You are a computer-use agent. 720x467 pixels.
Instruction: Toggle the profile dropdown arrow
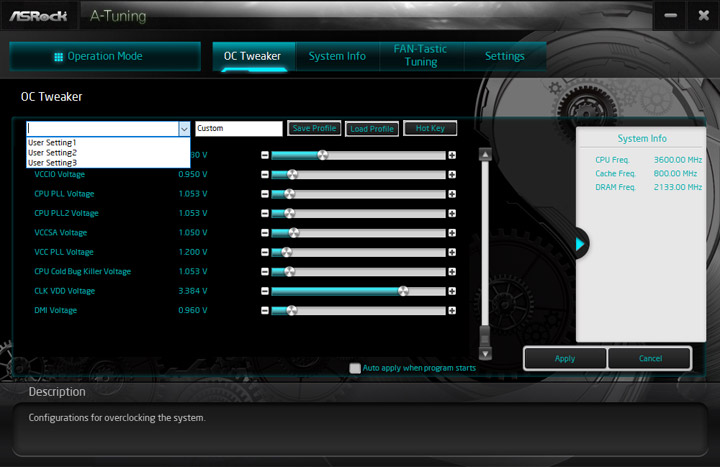[x=184, y=129]
